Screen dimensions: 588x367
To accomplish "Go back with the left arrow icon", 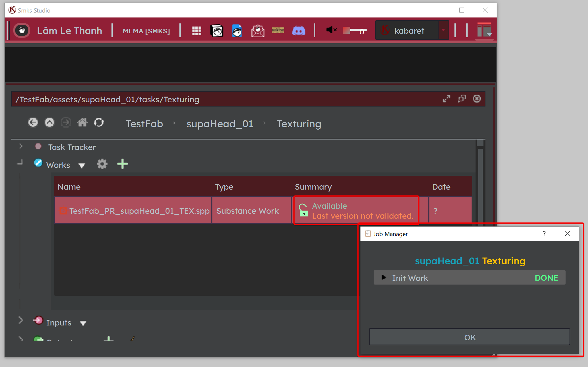I will pyautogui.click(x=33, y=123).
